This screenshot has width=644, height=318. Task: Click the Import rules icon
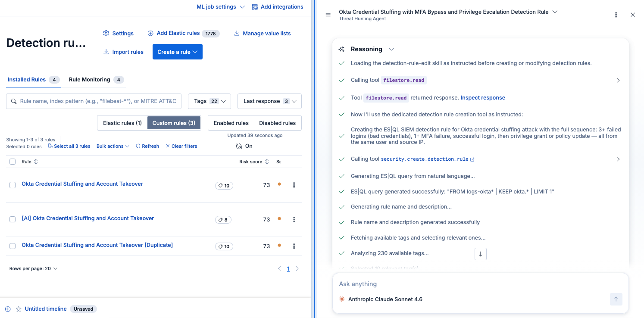point(106,52)
